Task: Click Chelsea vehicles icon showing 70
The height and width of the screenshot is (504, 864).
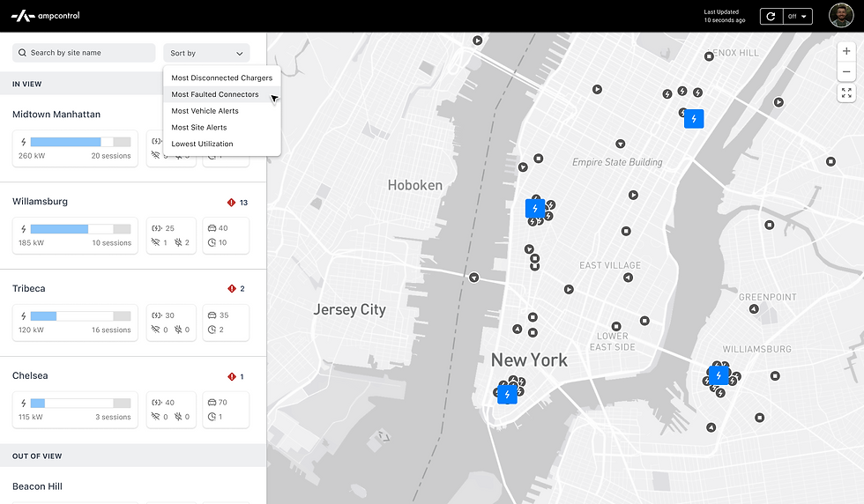Action: [x=212, y=402]
